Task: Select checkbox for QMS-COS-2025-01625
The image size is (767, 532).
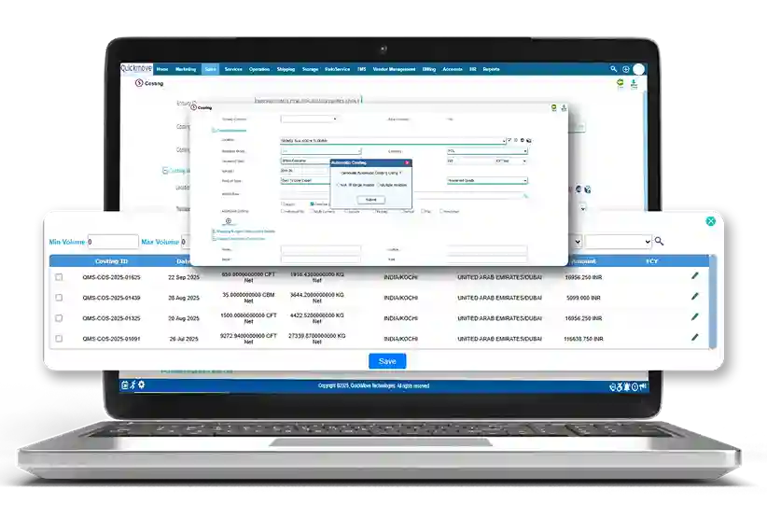Action: pyautogui.click(x=59, y=277)
